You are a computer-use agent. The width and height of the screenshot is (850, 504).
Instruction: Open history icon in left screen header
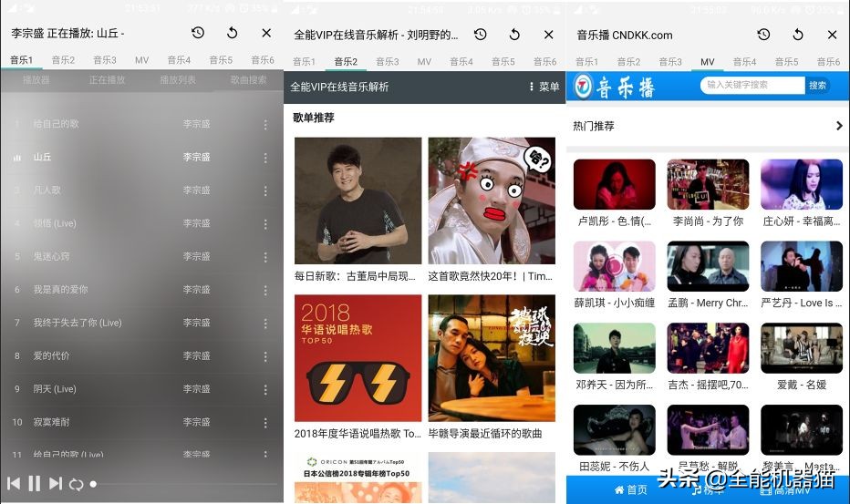[198, 33]
